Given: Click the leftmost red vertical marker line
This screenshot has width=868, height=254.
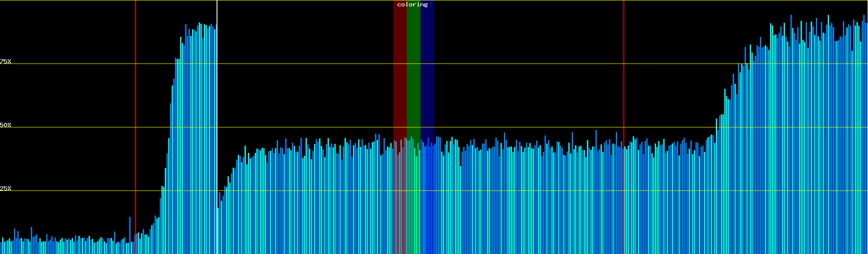Looking at the screenshot, I should pyautogui.click(x=136, y=106).
